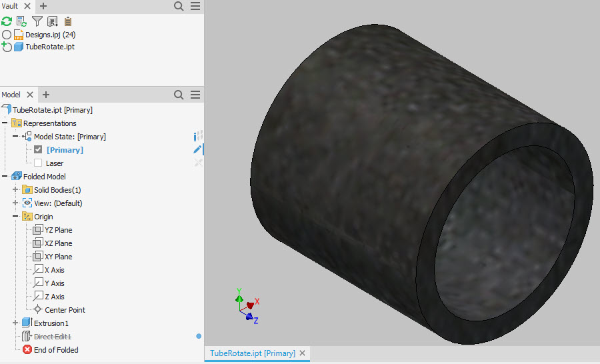This screenshot has height=364, width=600.
Task: Expand the Solid Bodies(1) node
Action: [x=15, y=190]
